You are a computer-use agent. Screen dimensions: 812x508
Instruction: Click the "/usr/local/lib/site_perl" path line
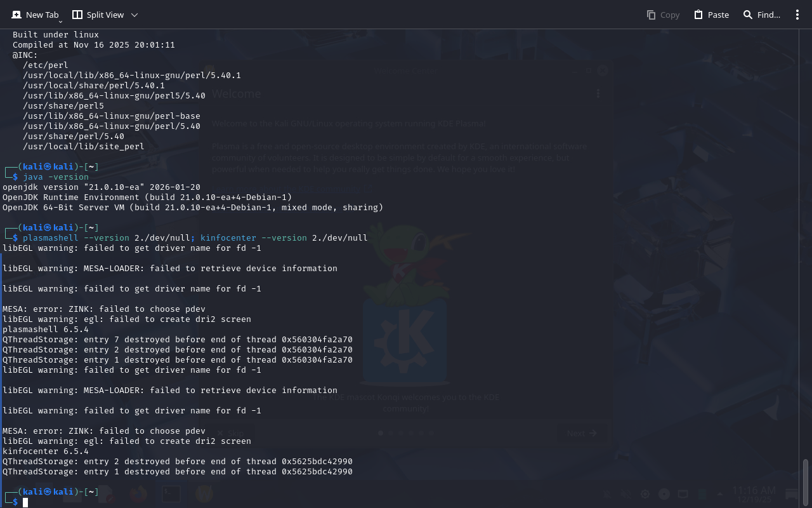point(84,147)
